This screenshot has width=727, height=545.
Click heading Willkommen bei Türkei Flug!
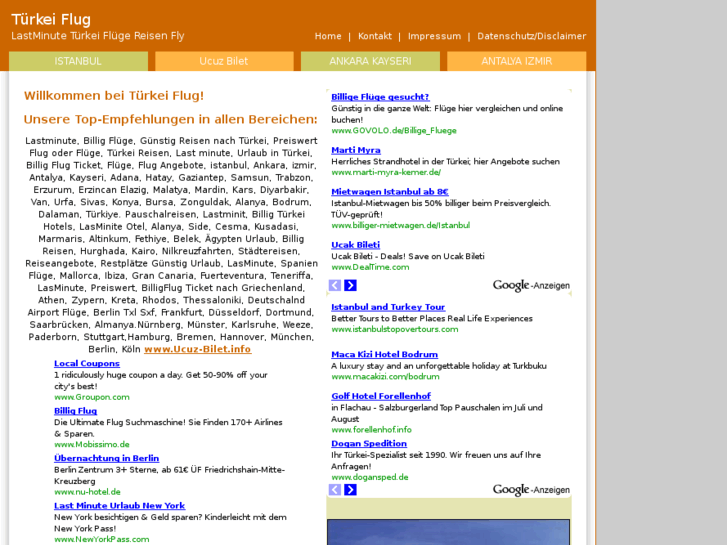tap(114, 96)
